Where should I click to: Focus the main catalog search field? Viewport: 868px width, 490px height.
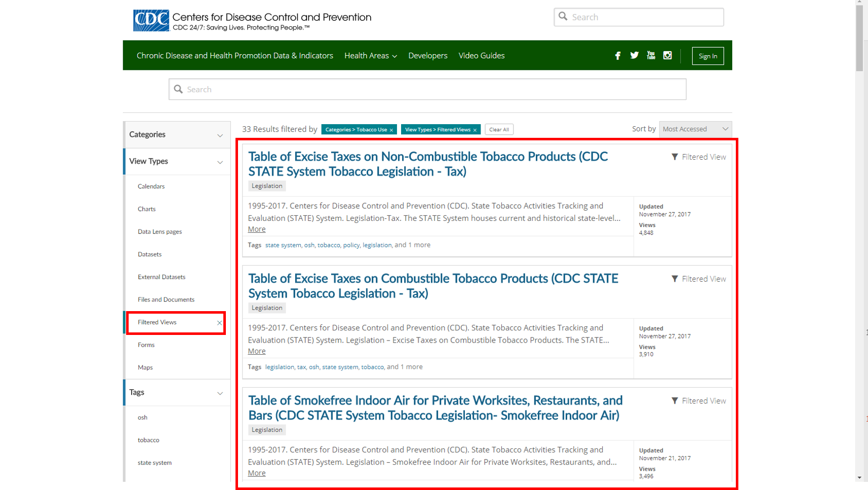(x=427, y=89)
